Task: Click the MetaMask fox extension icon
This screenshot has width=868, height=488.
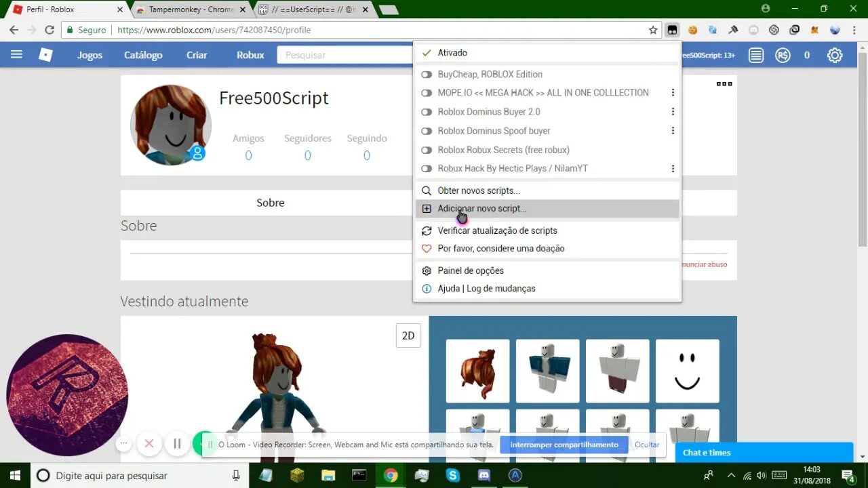Action: point(814,30)
